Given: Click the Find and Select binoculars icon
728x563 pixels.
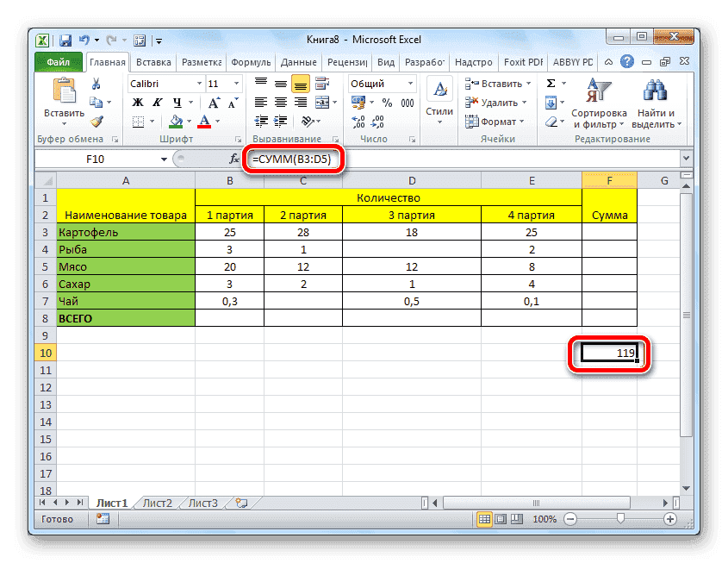Looking at the screenshot, I should point(656,91).
